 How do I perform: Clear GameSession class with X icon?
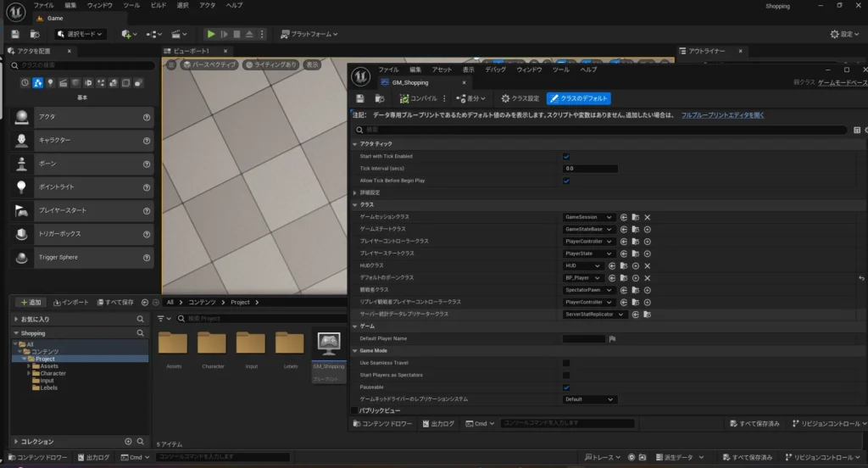coord(647,217)
